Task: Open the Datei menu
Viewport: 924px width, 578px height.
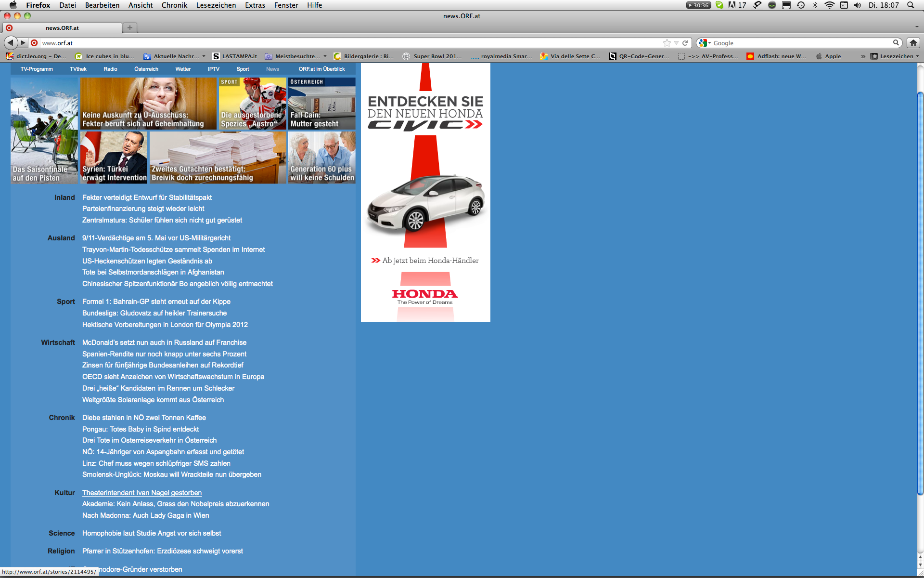Action: tap(67, 5)
